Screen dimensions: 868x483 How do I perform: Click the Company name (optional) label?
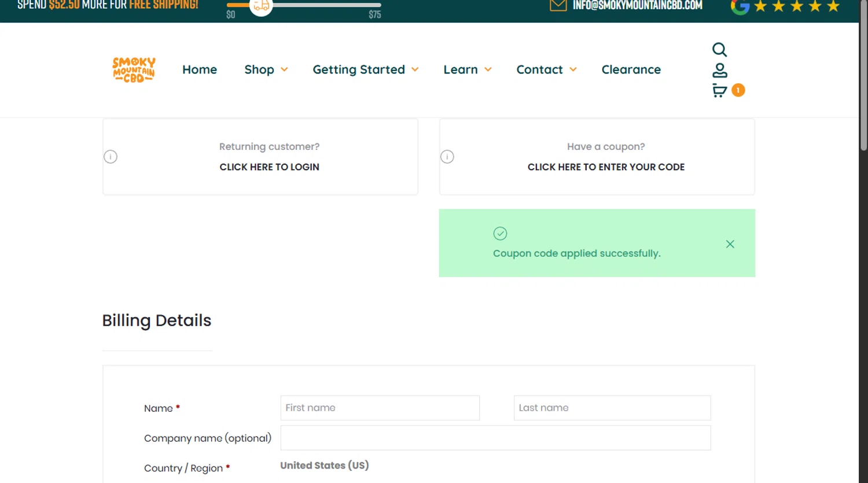[208, 438]
